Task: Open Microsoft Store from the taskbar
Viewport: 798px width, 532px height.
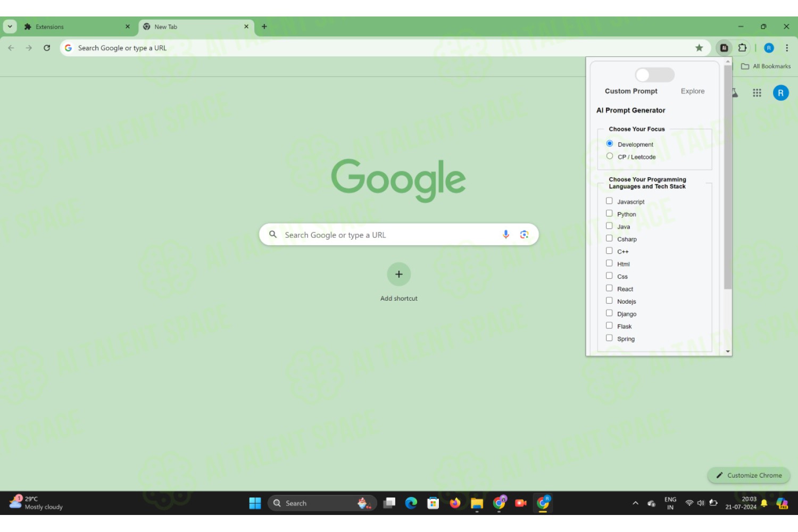Action: [x=433, y=503]
